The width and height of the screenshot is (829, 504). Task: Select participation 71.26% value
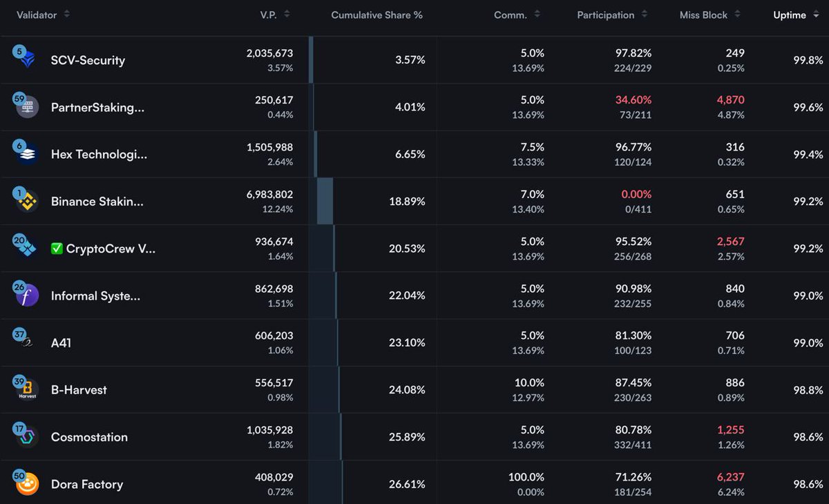coord(633,477)
